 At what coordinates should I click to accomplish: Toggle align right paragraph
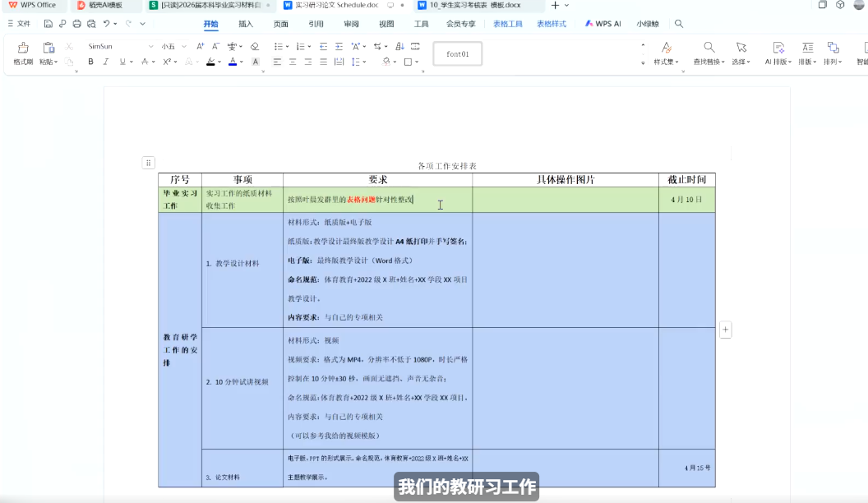[307, 62]
